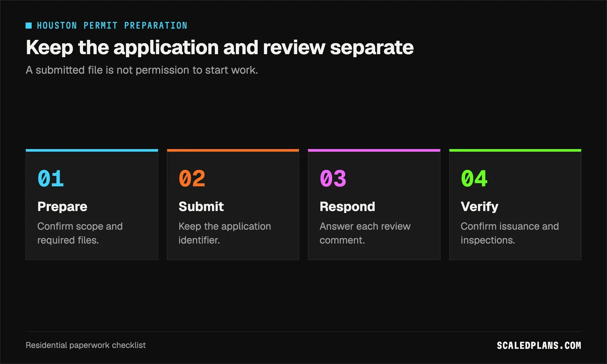The height and width of the screenshot is (364, 607).
Task: Click the HOUSTON PERMIT PREPARATION label
Action: 112,25
